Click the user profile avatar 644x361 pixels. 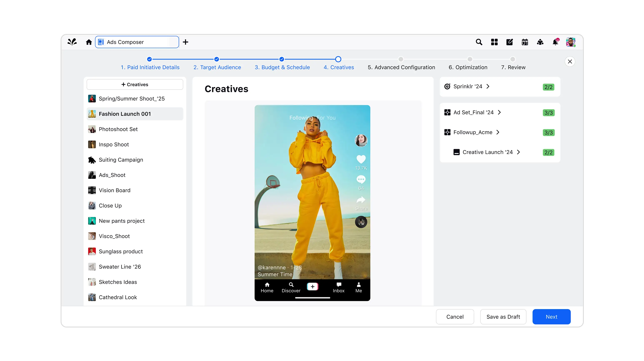[570, 42]
